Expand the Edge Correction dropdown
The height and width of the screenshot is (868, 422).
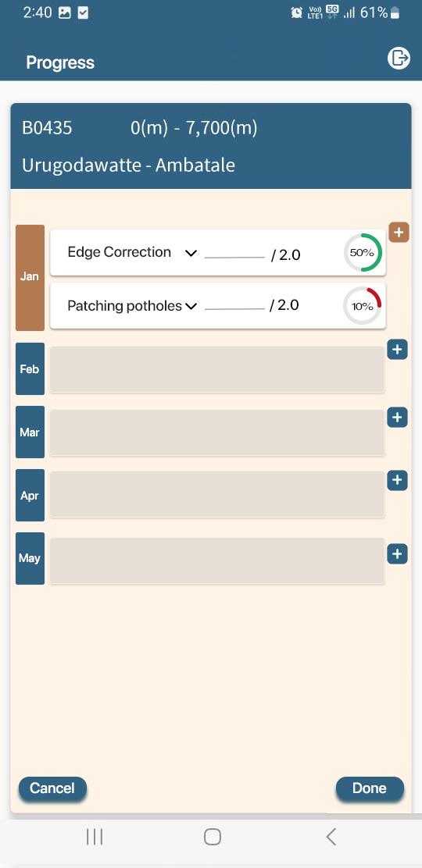tap(191, 254)
